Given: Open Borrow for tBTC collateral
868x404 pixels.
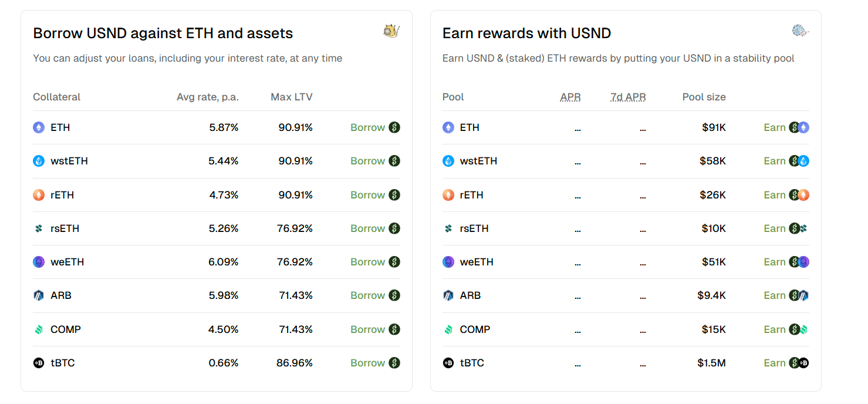Looking at the screenshot, I should click(x=375, y=363).
